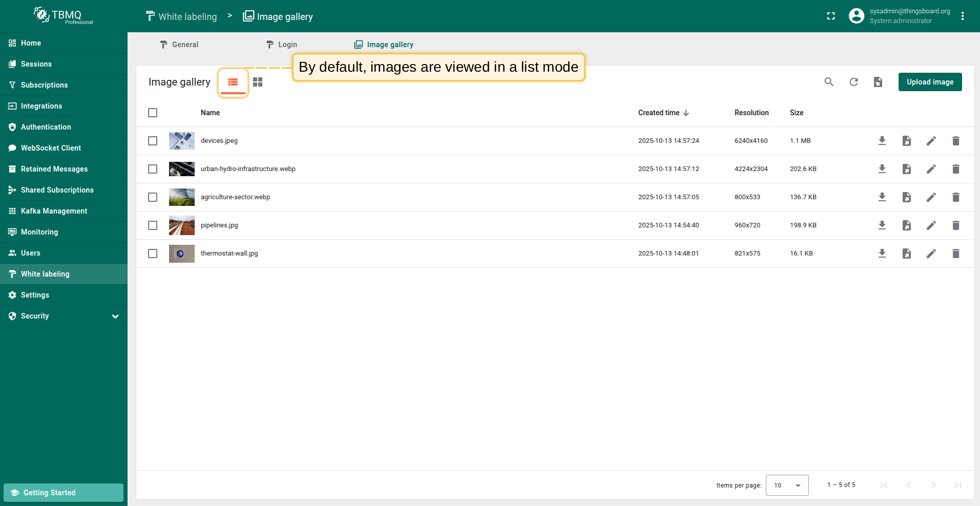Toggle fullscreen mode

pyautogui.click(x=831, y=16)
